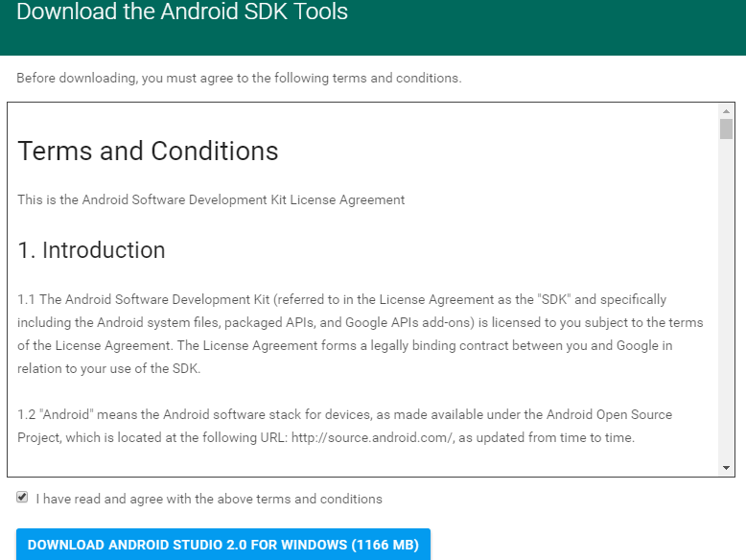Viewport: 746px width, 560px height.
Task: Click the line beginning '1.2 "Android" means'
Action: click(344, 415)
